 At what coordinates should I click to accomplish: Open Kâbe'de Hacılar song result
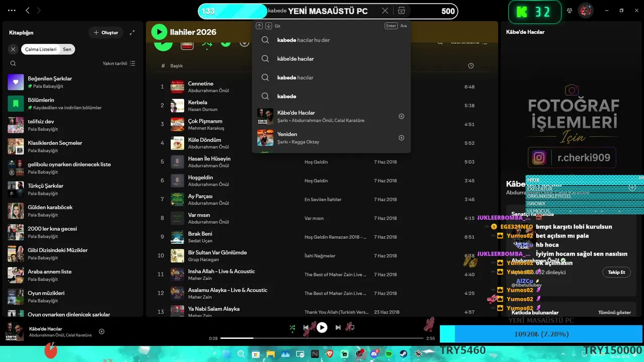331,116
